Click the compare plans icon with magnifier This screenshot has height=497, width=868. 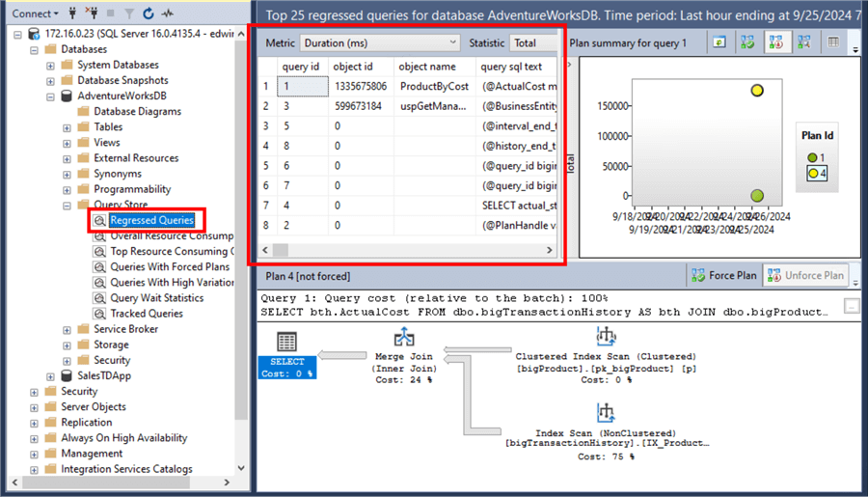804,42
